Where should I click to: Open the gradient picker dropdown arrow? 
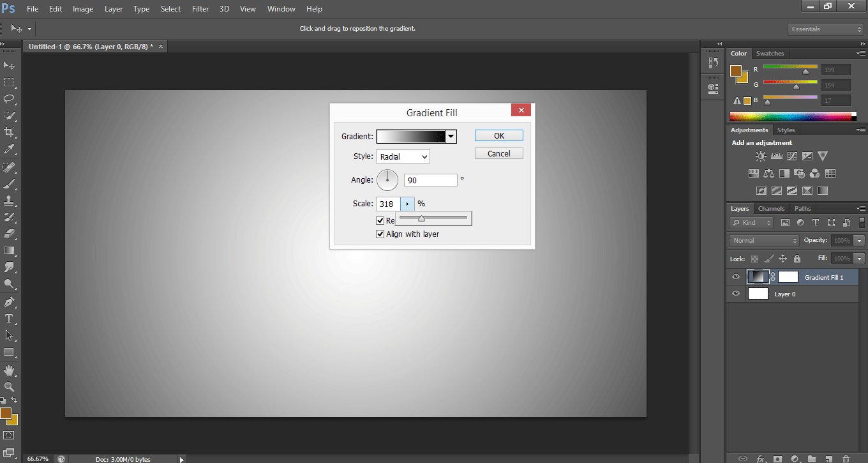click(451, 137)
